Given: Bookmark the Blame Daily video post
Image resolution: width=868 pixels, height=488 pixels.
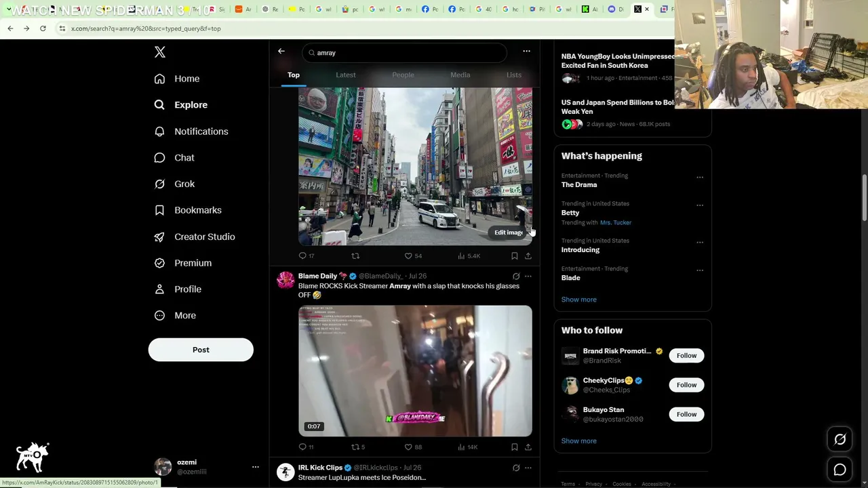Looking at the screenshot, I should [515, 447].
